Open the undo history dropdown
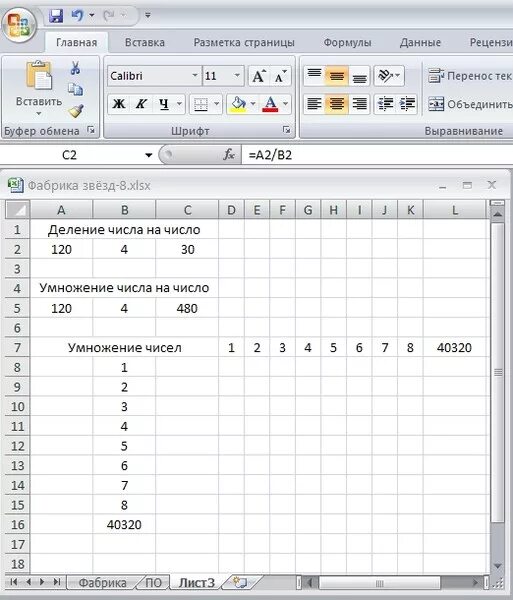Screen dimensions: 513x600 (x=92, y=16)
